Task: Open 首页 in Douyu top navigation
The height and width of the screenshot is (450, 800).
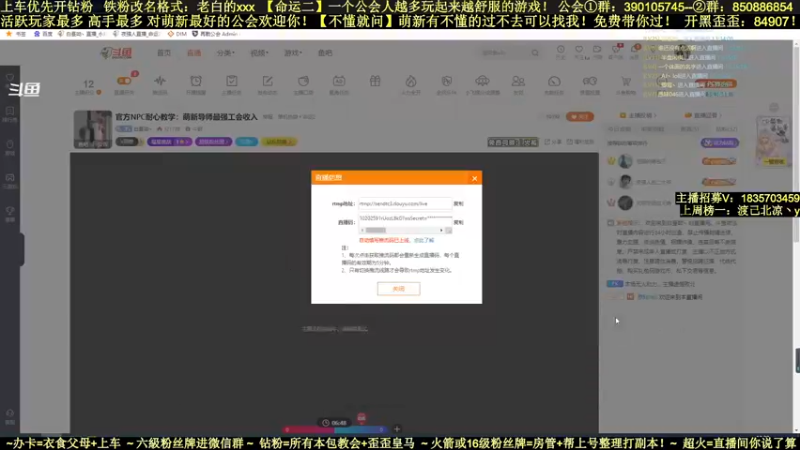Action: tap(164, 53)
